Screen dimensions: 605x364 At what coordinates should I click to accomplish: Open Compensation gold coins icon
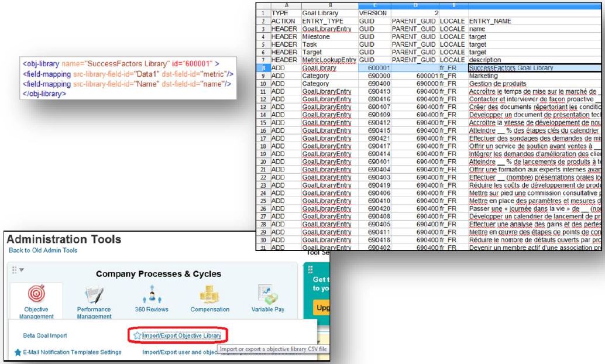[209, 294]
